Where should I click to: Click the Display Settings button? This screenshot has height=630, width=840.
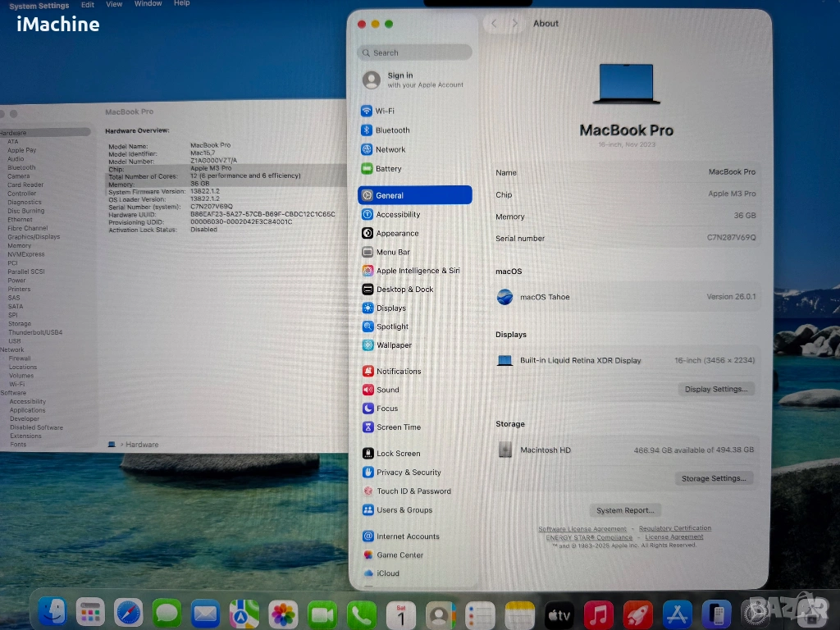pos(715,390)
